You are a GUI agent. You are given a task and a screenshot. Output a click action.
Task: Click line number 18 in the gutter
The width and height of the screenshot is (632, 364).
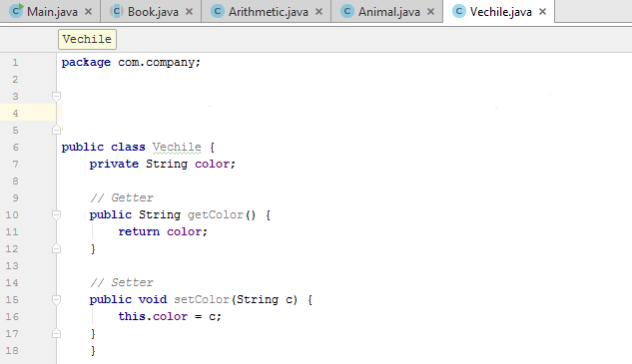pyautogui.click(x=12, y=350)
